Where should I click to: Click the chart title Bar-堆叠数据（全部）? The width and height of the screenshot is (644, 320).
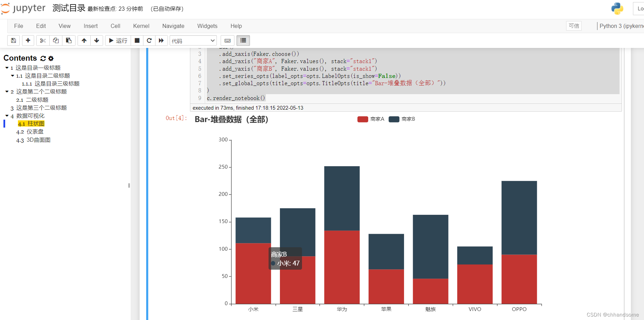tap(231, 119)
